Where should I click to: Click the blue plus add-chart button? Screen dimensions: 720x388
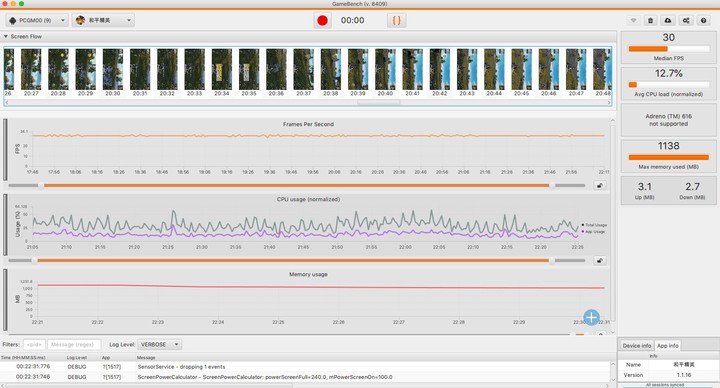coord(591,317)
